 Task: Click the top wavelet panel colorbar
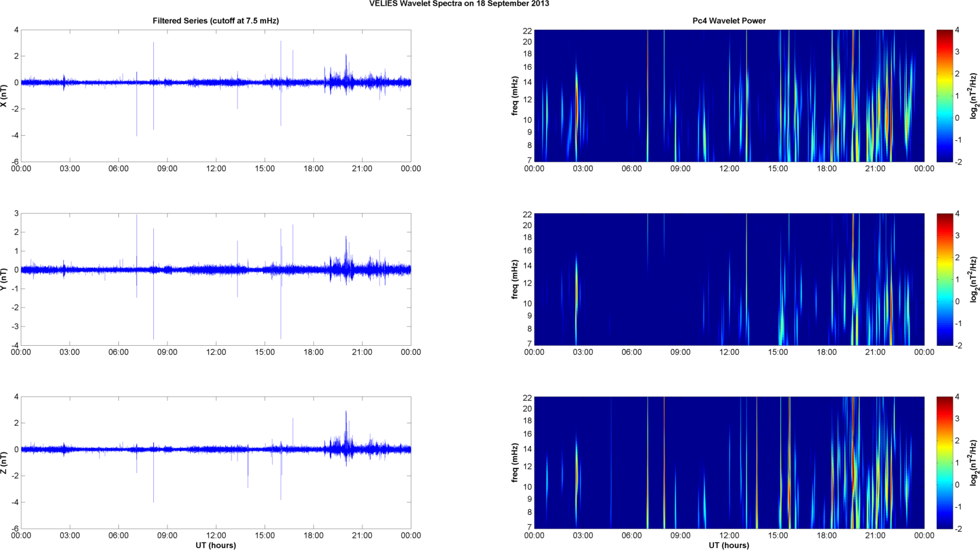pos(944,96)
